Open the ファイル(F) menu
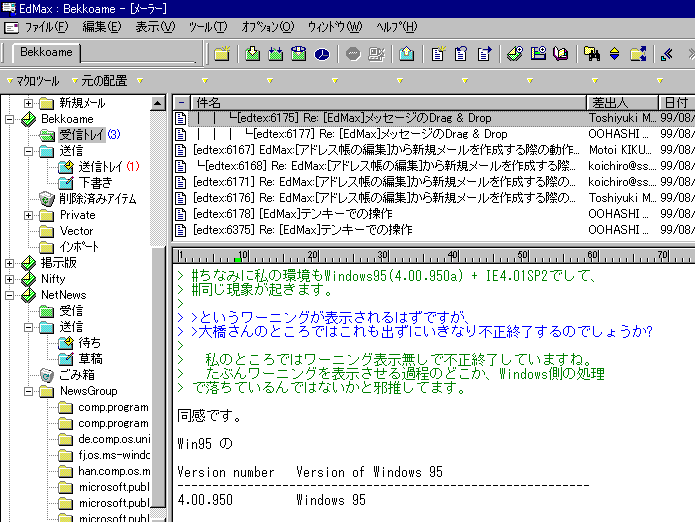The width and height of the screenshot is (695, 522). pos(47,27)
